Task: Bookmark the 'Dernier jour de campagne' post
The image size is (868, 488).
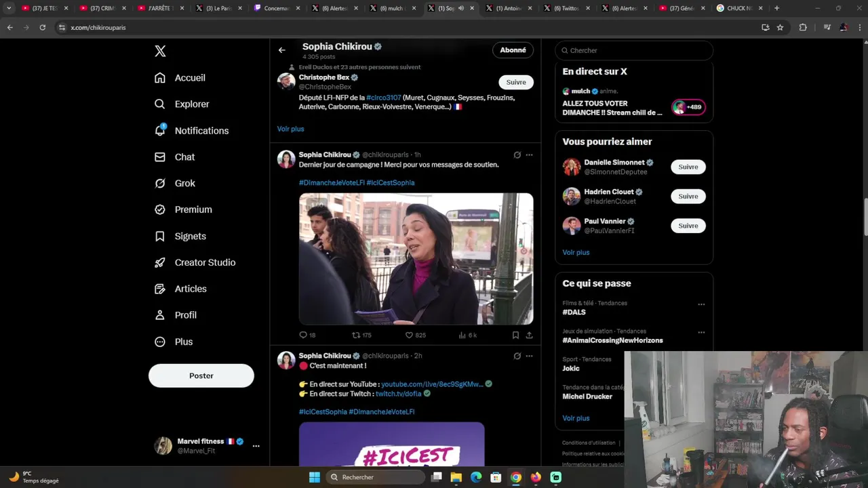Action: click(515, 335)
